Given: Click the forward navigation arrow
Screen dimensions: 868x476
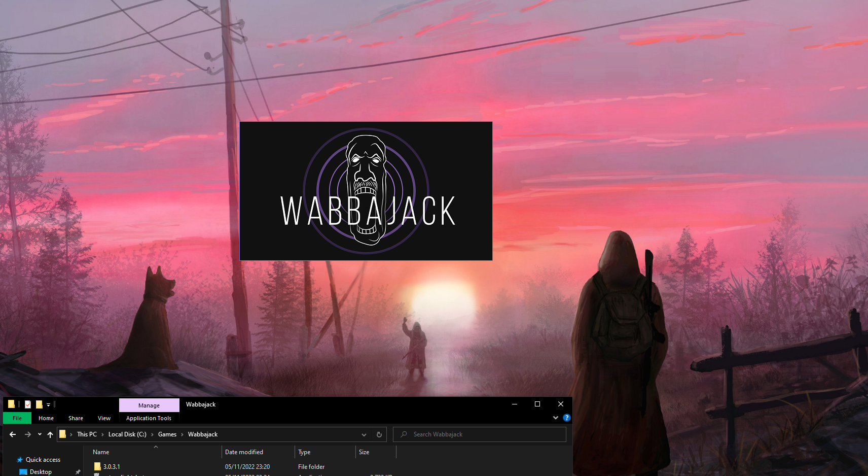Looking at the screenshot, I should point(28,434).
